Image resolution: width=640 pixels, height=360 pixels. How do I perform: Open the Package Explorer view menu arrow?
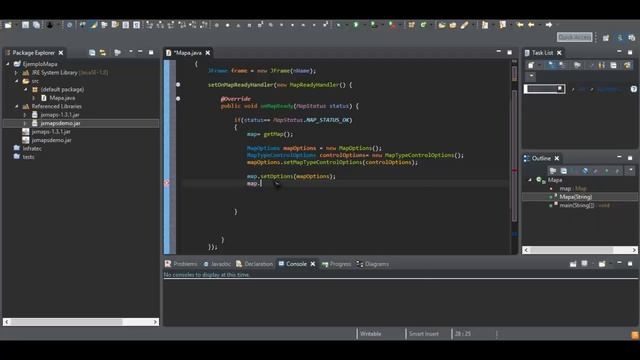(131, 52)
